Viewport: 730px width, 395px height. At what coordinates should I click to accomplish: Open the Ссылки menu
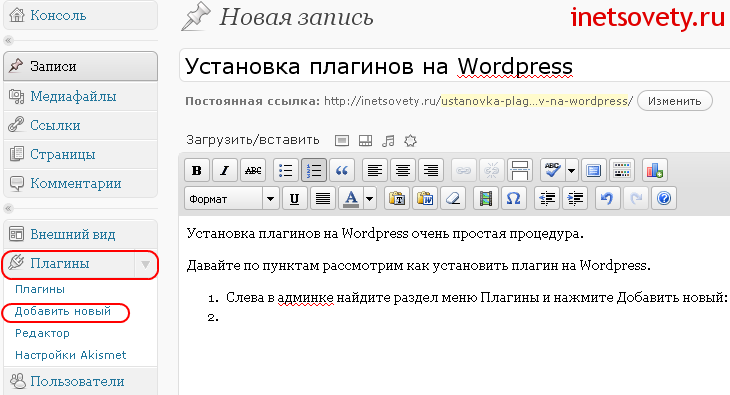tap(80, 125)
